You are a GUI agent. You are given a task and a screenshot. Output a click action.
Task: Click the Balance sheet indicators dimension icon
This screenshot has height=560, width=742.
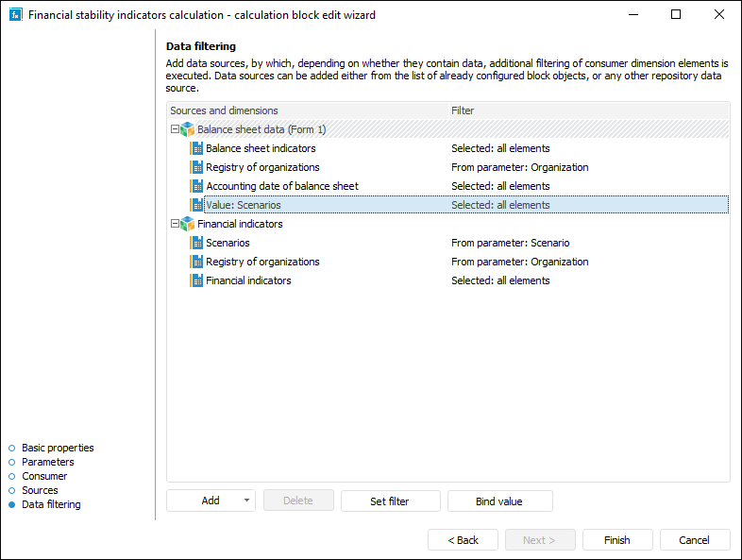pyautogui.click(x=196, y=148)
